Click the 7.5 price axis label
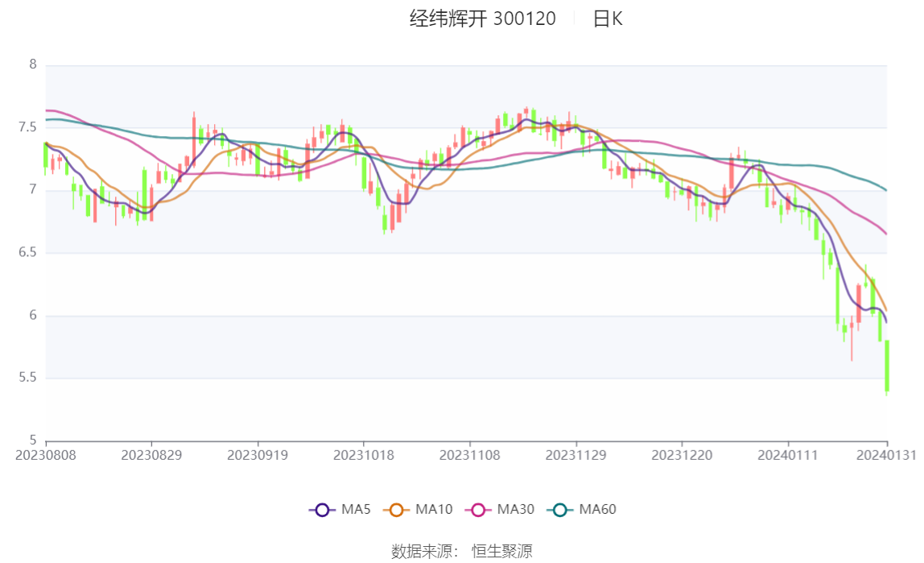Screen dimensions: 924x563 coord(27,127)
